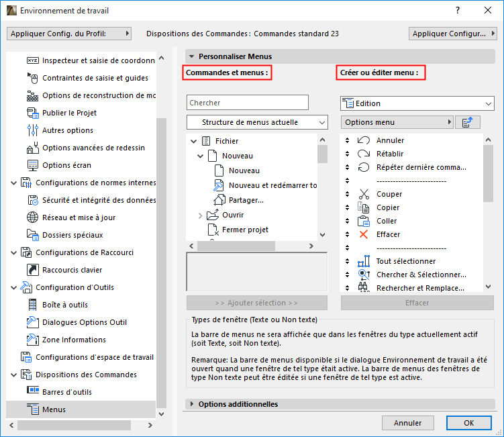Click the Répéter dernière commande icon
This screenshot has width=504, height=437.
click(364, 167)
